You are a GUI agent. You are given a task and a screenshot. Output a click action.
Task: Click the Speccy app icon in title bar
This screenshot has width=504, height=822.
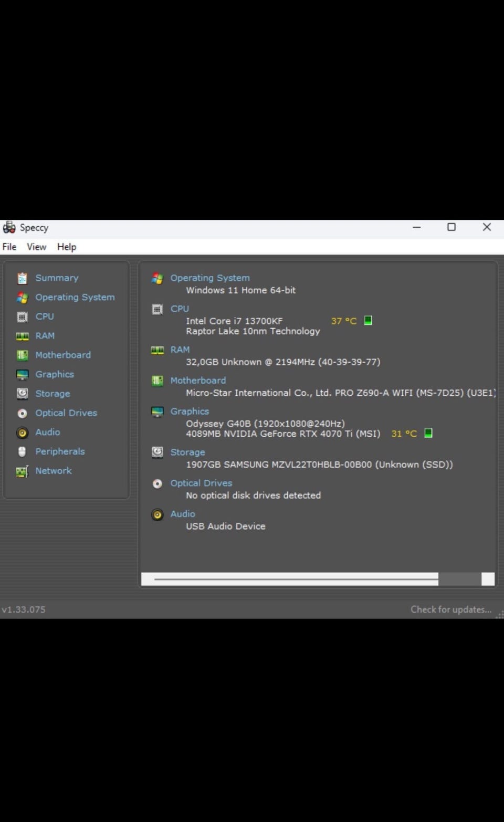[x=9, y=227]
